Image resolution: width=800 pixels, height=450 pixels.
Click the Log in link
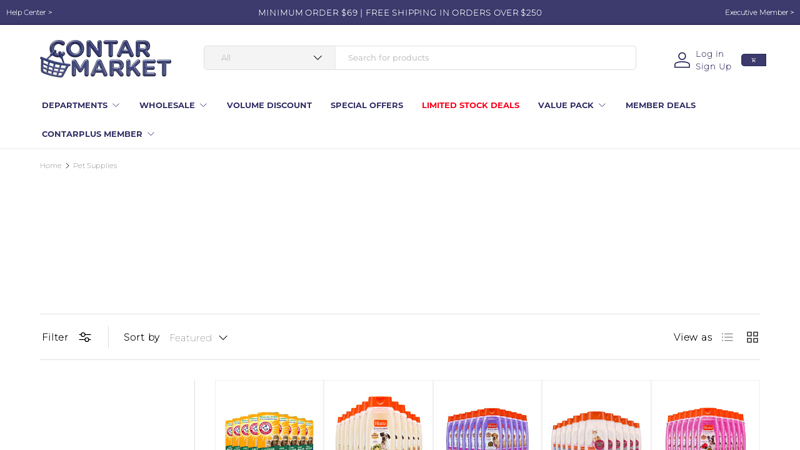point(709,54)
